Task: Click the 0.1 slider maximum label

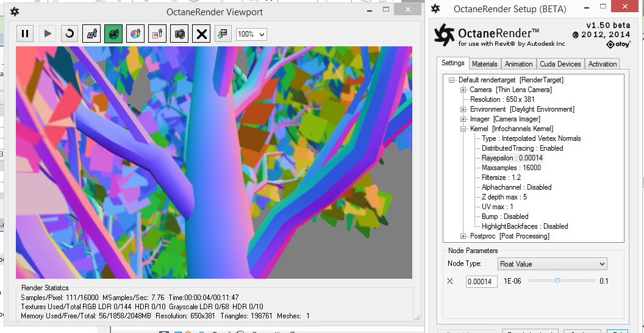Action: 604,281
